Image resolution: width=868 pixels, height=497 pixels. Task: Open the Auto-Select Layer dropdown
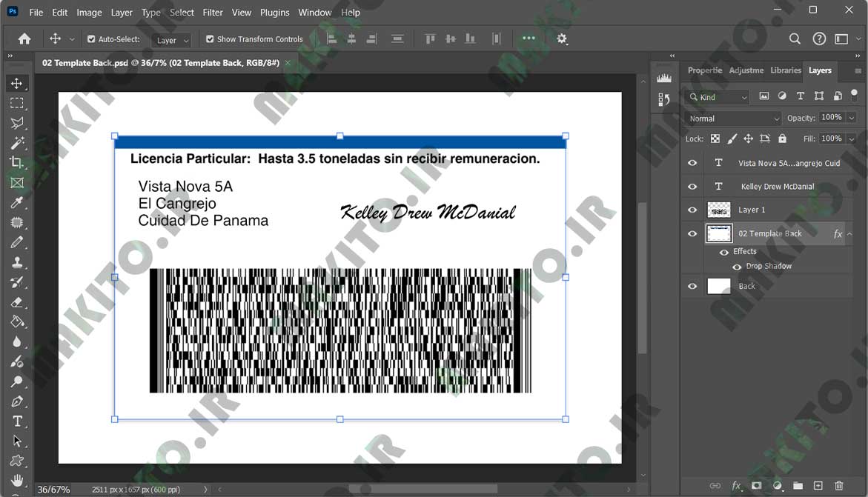click(172, 40)
